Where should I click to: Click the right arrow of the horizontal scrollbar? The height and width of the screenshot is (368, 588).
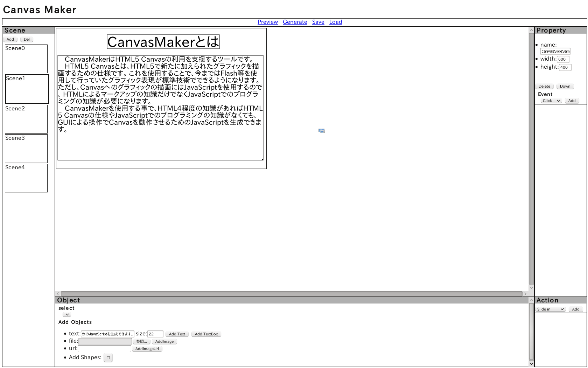[x=525, y=294]
